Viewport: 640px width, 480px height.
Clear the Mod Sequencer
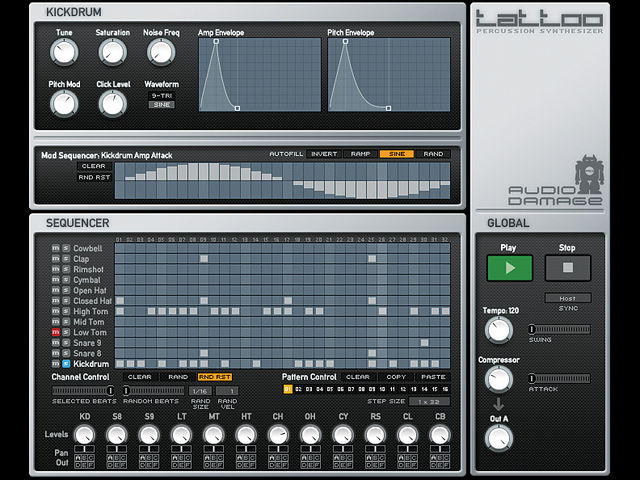pyautogui.click(x=94, y=166)
